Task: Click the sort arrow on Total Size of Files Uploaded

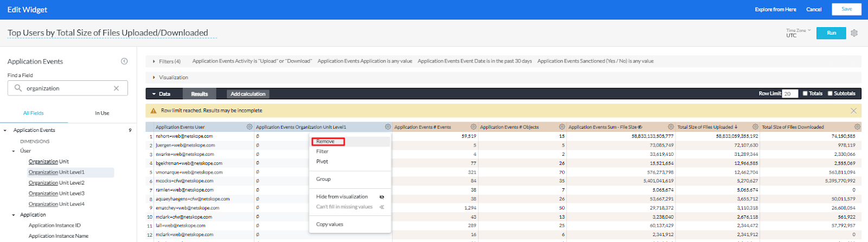Action: point(736,127)
